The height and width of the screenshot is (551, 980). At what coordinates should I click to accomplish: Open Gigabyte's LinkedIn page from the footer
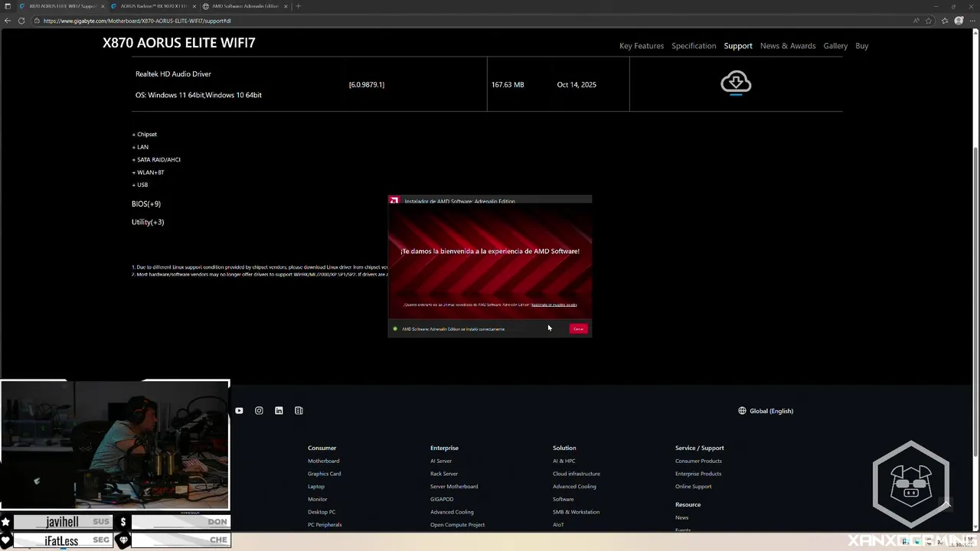tap(279, 411)
